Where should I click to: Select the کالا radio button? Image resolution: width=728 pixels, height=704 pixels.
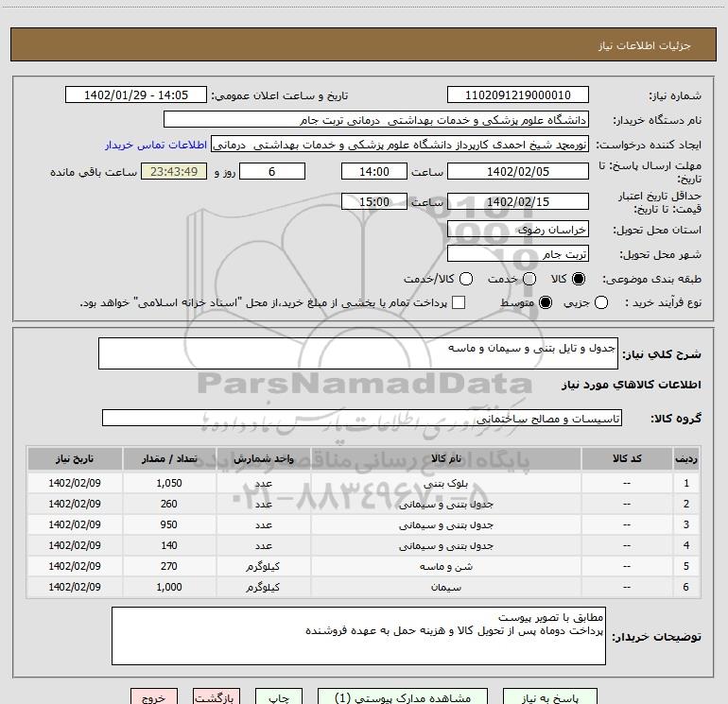(579, 279)
